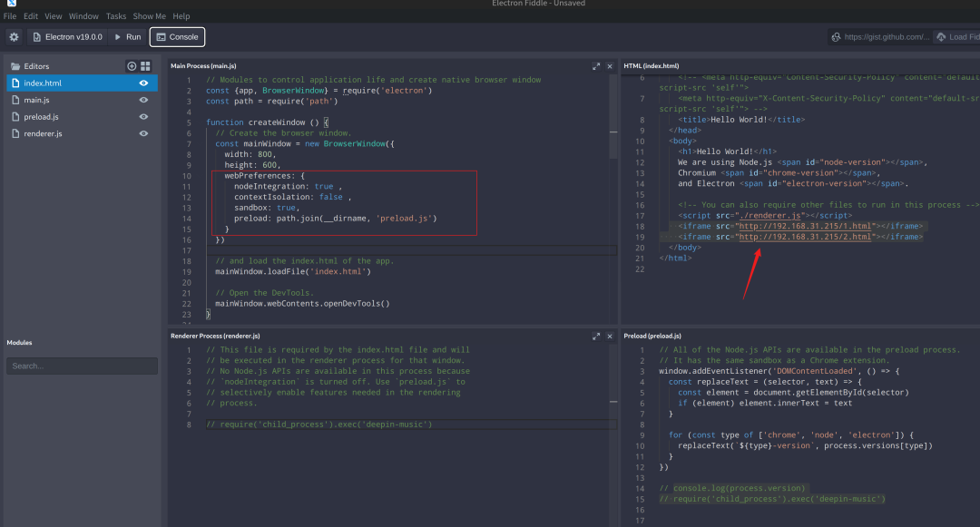Click the Main Process (main.js) panel title
980x527 pixels.
[x=203, y=66]
